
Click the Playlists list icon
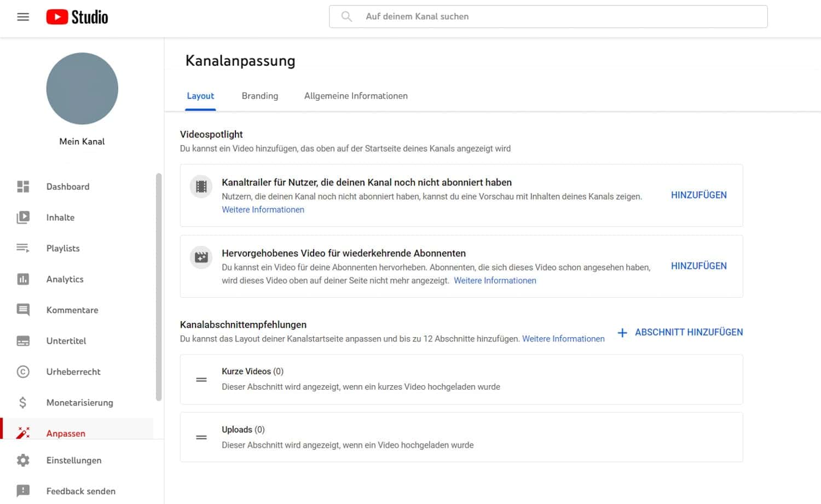[23, 248]
